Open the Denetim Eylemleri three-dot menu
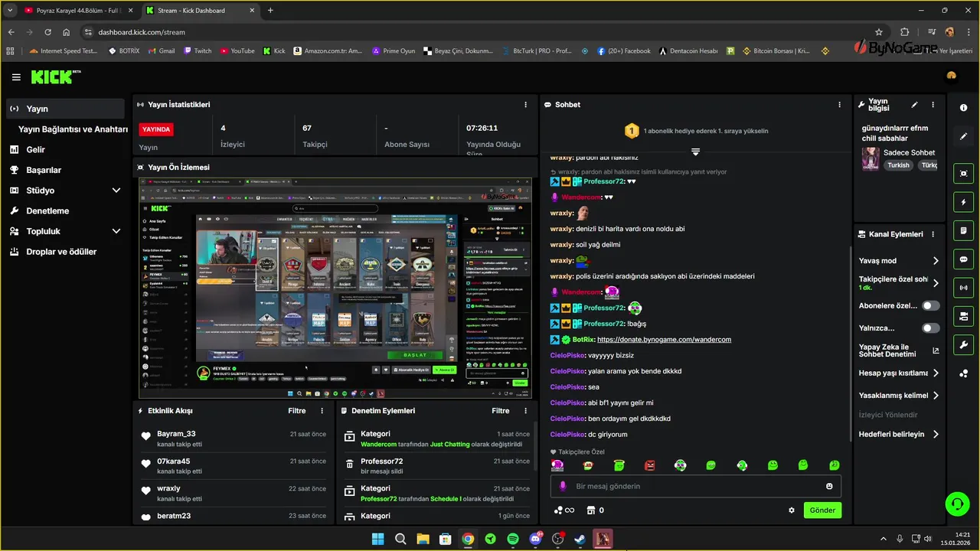This screenshot has height=551, width=980. click(x=525, y=411)
